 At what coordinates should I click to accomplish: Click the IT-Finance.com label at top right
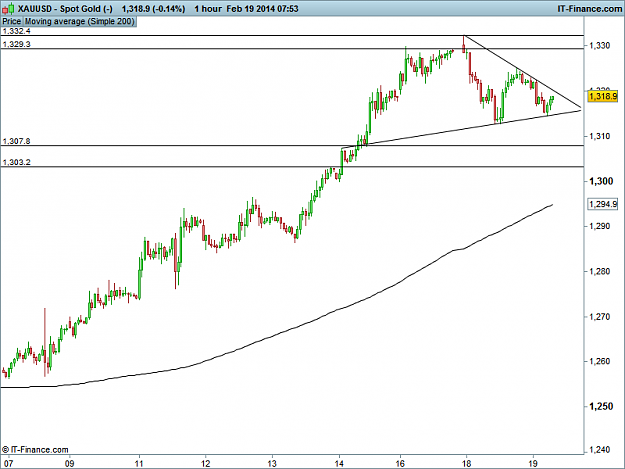590,9
